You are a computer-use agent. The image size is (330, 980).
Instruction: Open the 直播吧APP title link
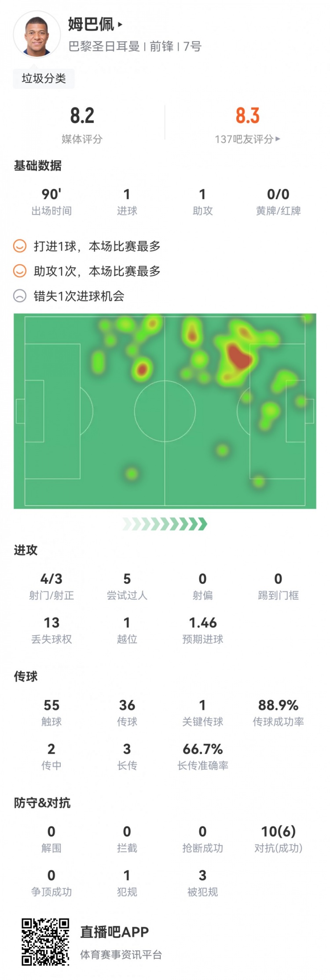pyautogui.click(x=114, y=932)
